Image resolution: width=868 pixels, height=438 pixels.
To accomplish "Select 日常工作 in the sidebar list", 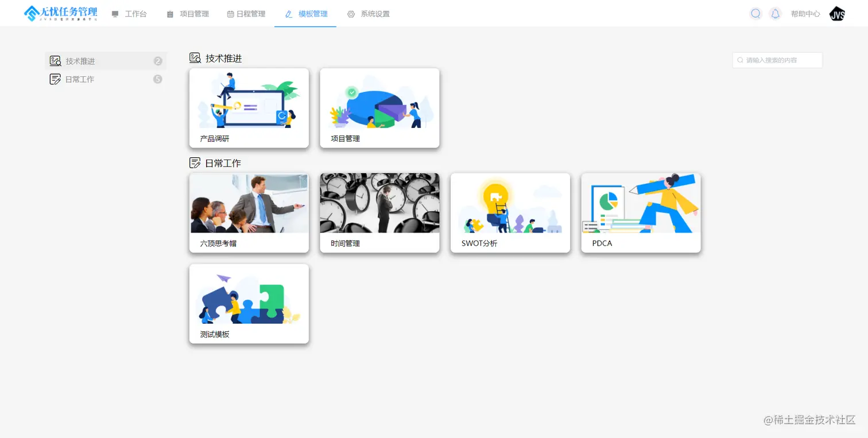I will tap(106, 79).
